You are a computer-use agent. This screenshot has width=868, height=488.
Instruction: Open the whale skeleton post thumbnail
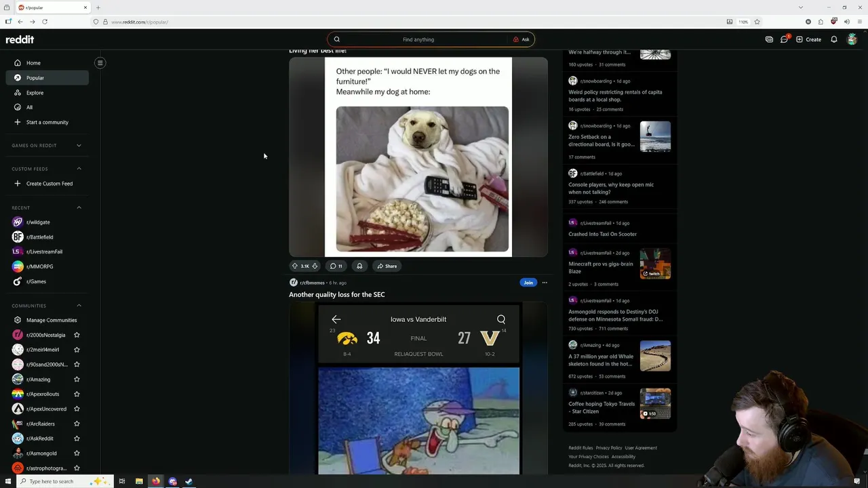[655, 356]
